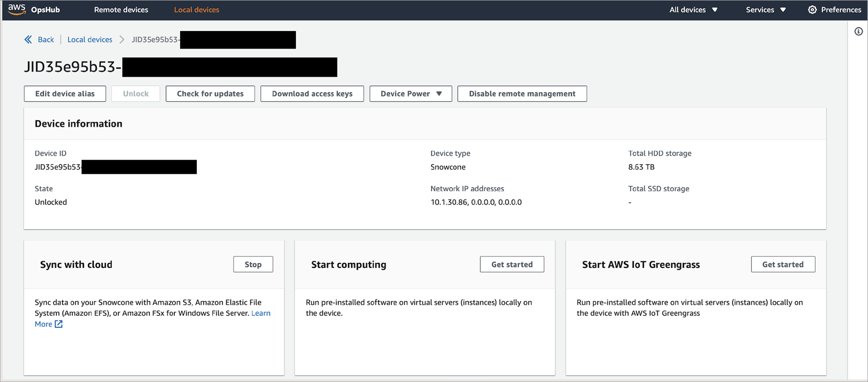Click the Start computing heading
This screenshot has height=382, width=868.
click(x=349, y=264)
